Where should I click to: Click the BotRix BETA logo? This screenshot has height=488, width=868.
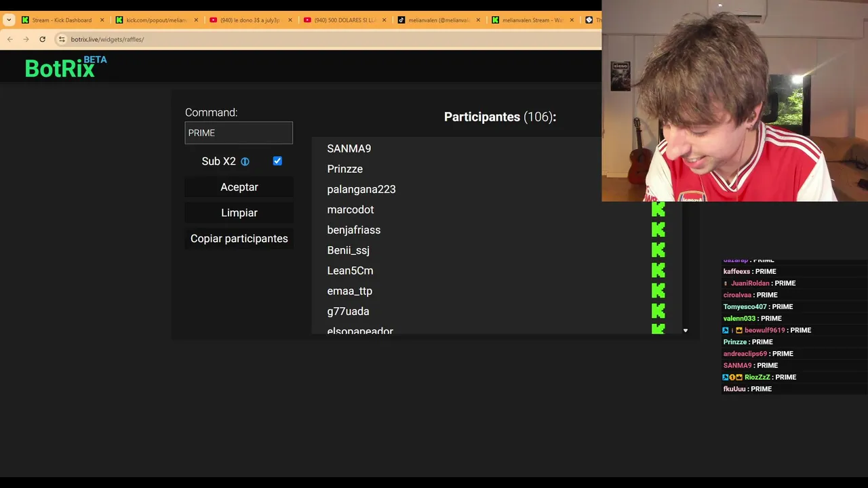click(x=66, y=66)
